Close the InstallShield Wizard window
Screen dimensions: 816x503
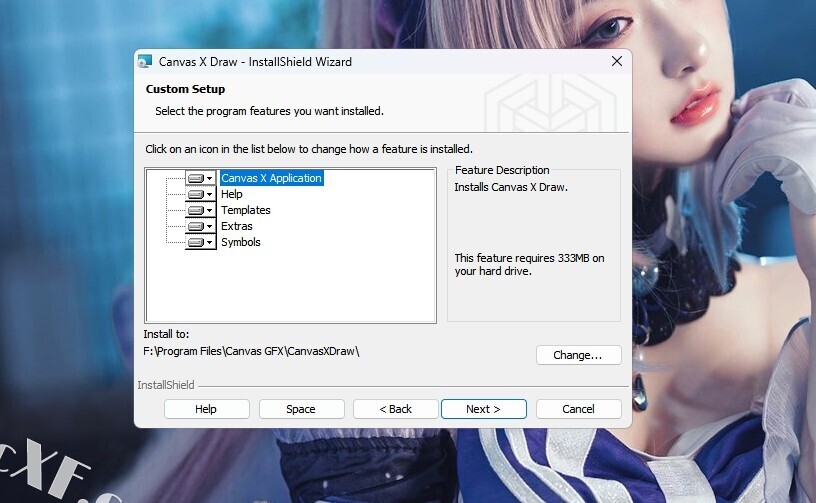coord(617,61)
